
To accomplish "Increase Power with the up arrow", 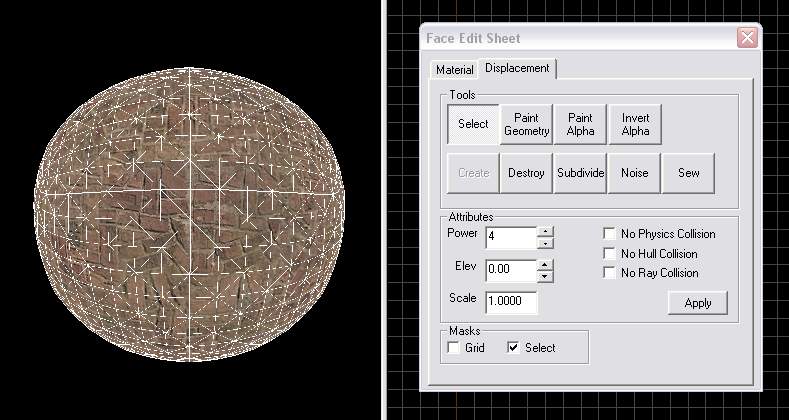I will click(x=545, y=232).
